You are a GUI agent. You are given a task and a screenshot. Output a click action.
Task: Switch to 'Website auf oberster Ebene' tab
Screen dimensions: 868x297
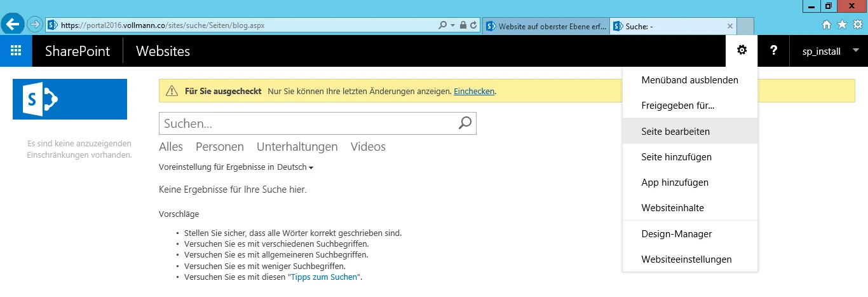(x=546, y=26)
